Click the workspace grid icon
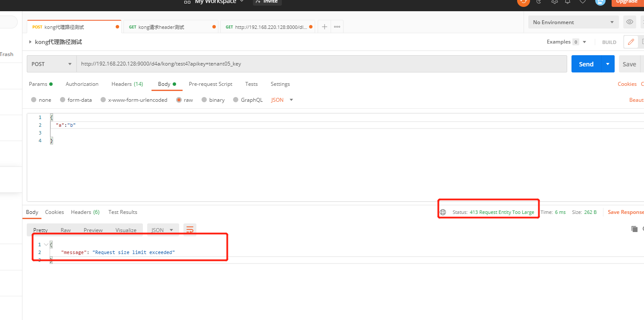The image size is (644, 320). tap(187, 2)
